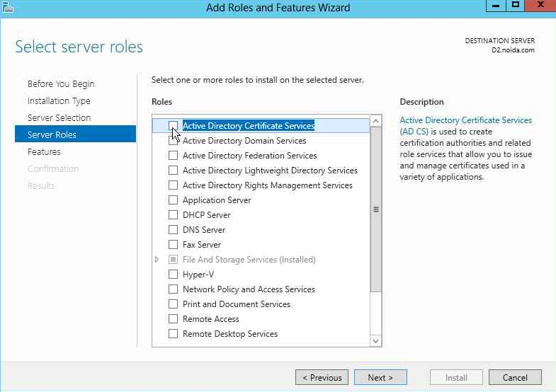
Task: Check Network Policy and Access Services box
Action: coord(173,289)
